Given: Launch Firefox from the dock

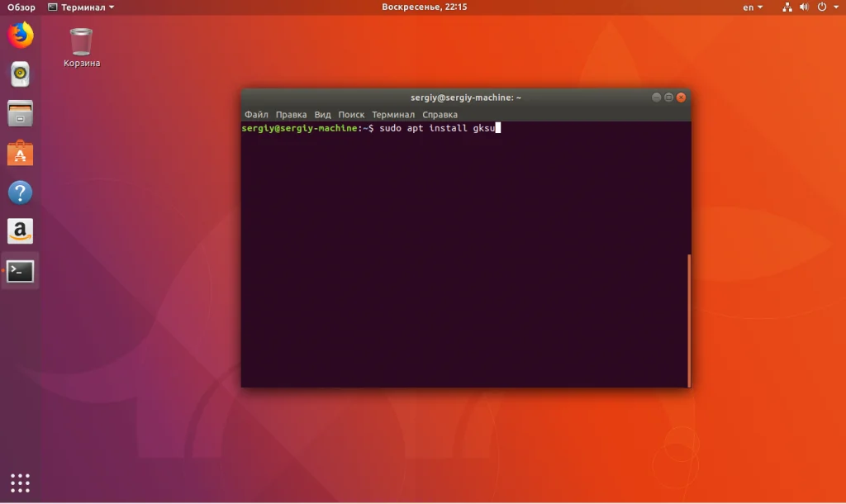Looking at the screenshot, I should pos(21,35).
